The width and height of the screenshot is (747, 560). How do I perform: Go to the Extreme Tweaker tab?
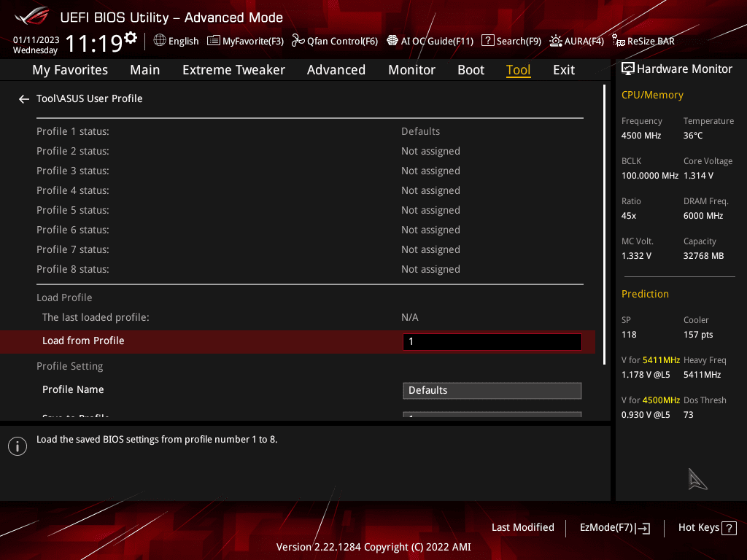point(233,70)
